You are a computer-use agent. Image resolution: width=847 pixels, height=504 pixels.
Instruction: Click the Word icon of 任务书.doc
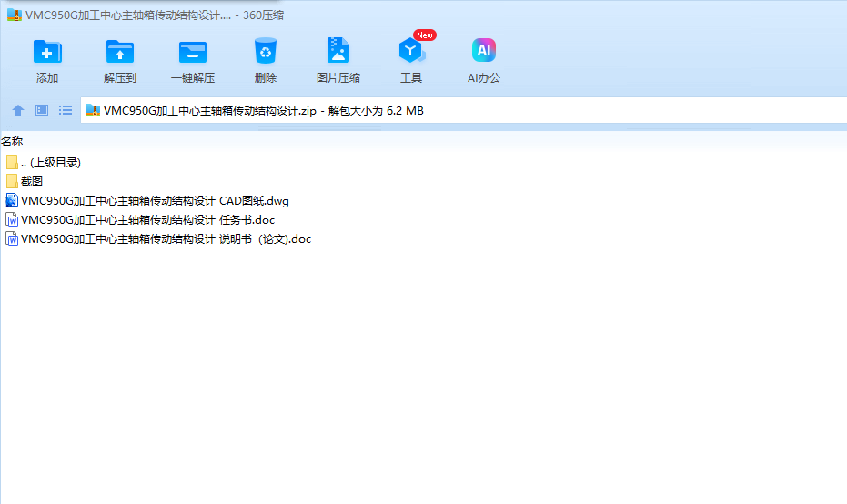pos(11,219)
